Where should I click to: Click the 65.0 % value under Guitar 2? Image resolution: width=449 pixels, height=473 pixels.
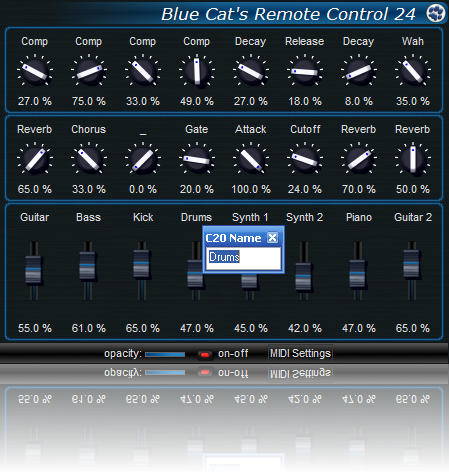(x=413, y=328)
